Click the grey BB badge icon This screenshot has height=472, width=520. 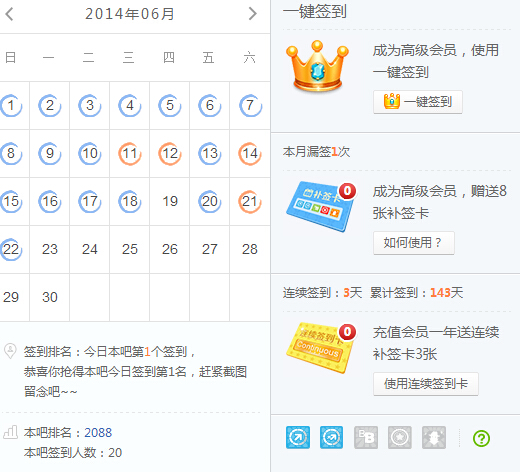pos(366,437)
